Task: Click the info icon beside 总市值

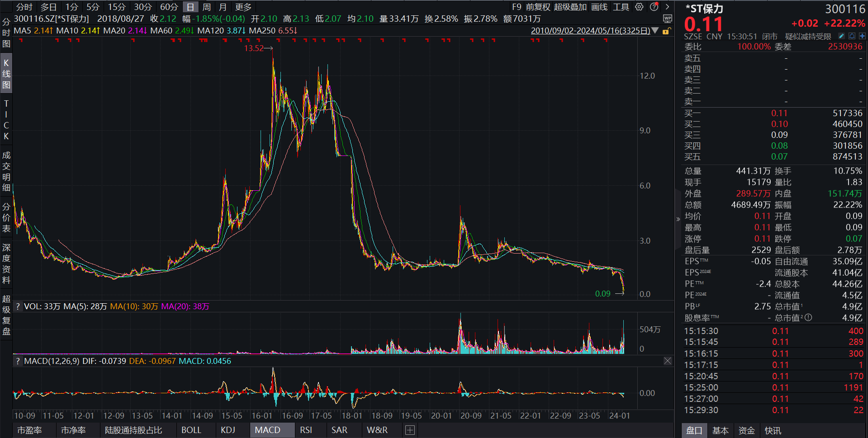Action: coord(808,318)
